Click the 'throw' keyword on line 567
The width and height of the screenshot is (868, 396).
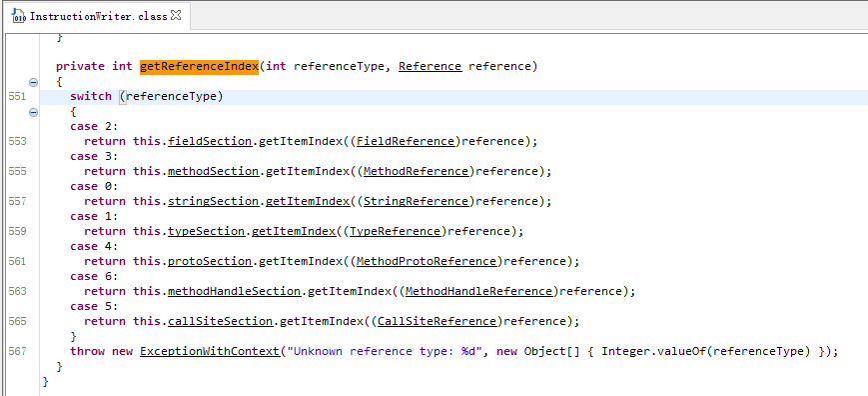click(87, 351)
